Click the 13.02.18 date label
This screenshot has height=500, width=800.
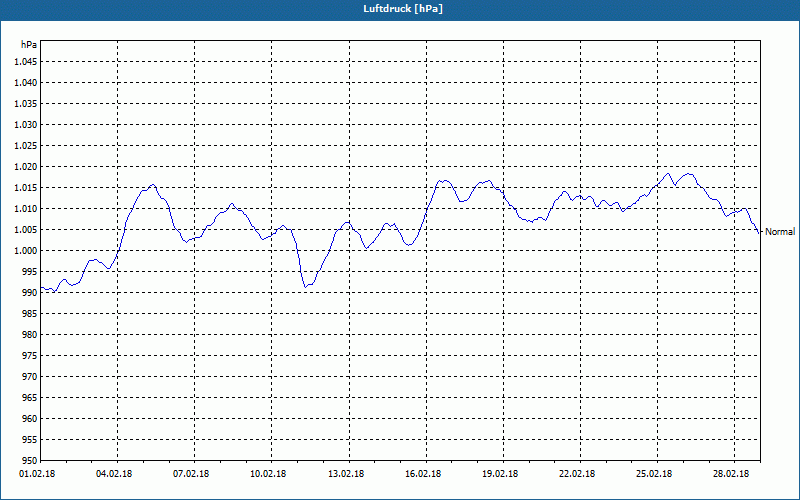point(346,474)
